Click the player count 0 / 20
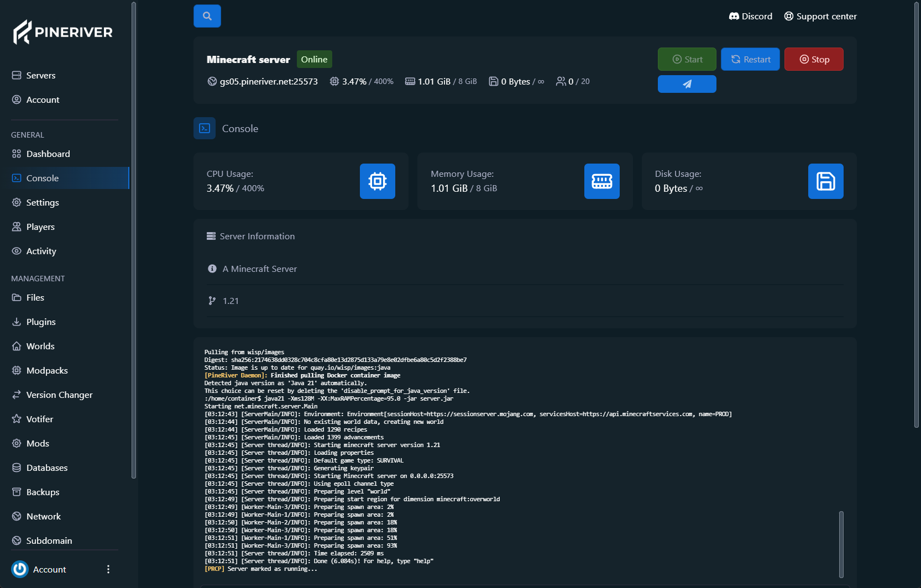This screenshot has width=921, height=588. pyautogui.click(x=573, y=81)
